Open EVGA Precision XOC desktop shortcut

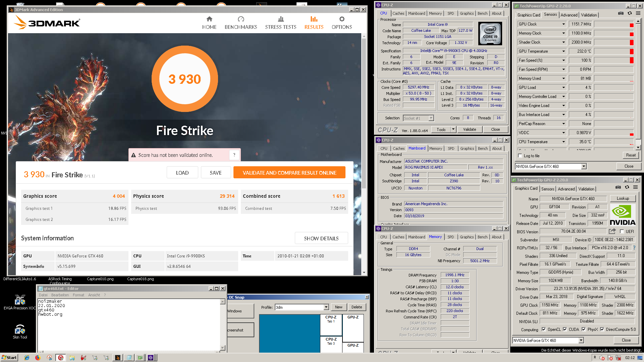click(x=20, y=303)
